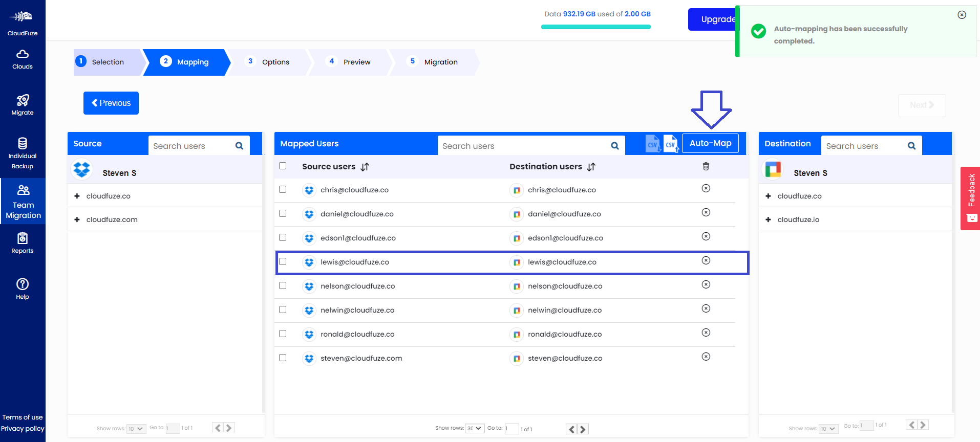Remove the daniel@cloudfuze.co mapping
980x442 pixels.
click(x=706, y=212)
